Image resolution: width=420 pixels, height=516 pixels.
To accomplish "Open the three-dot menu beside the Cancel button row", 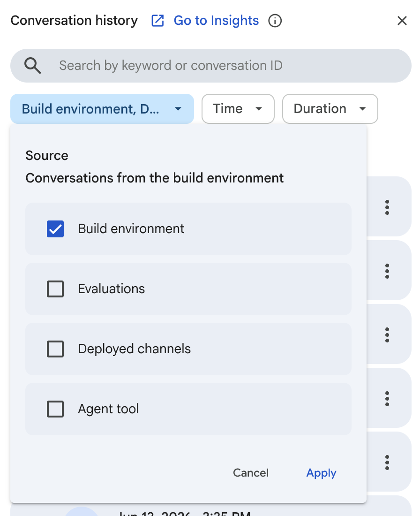I will point(387,463).
